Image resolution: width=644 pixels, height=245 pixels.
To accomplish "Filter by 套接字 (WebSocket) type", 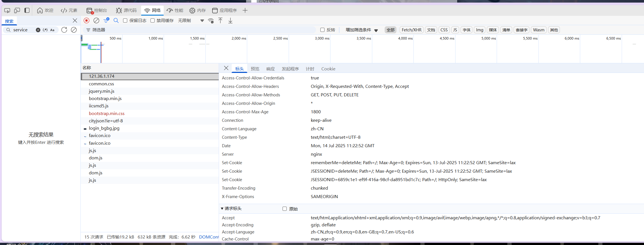I will pyautogui.click(x=521, y=30).
